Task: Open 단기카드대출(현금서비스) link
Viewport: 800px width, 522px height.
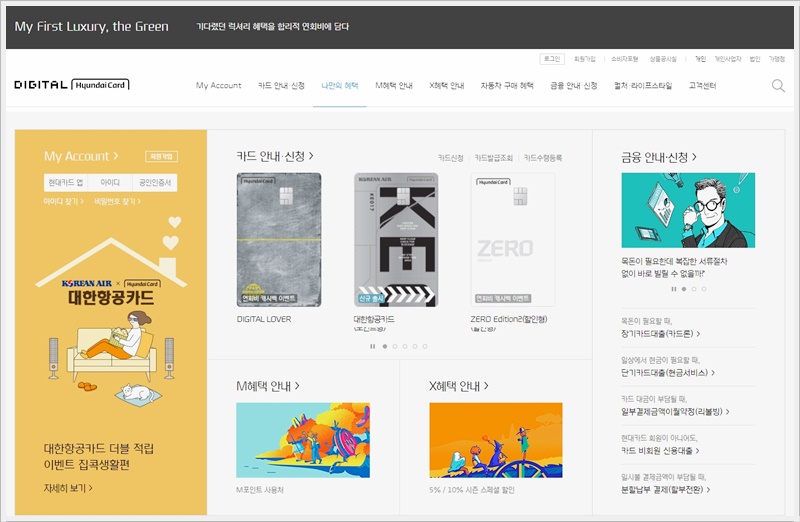Action: point(667,373)
